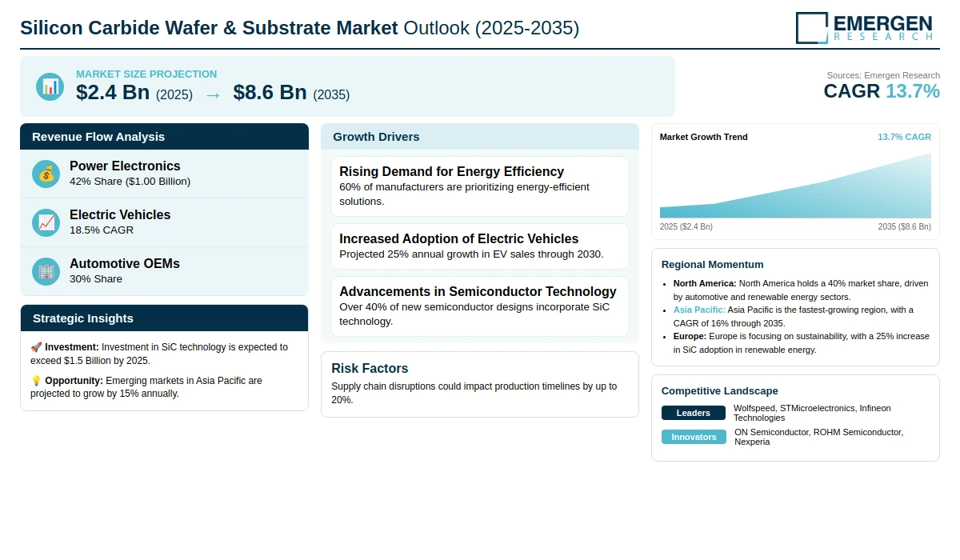Click the Electric Vehicles trend chart icon
The height and width of the screenshot is (560, 960).
click(x=46, y=222)
